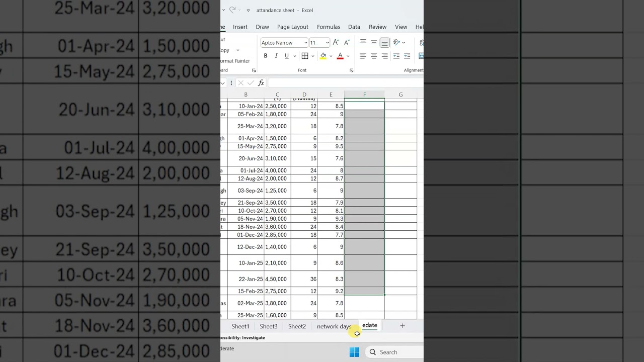Open the font size 11 dropdown
The width and height of the screenshot is (644, 362).
pyautogui.click(x=328, y=43)
